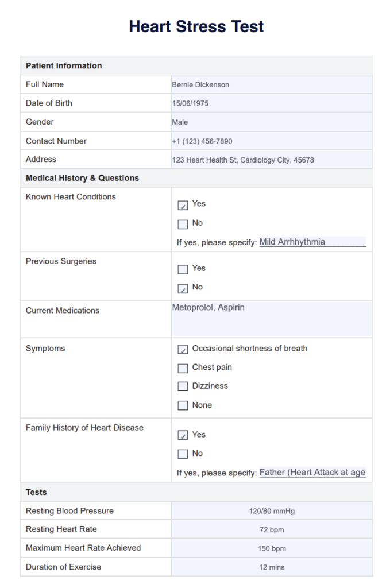This screenshot has height=588, width=390.
Task: Check None in the Symptoms section
Action: (x=183, y=406)
